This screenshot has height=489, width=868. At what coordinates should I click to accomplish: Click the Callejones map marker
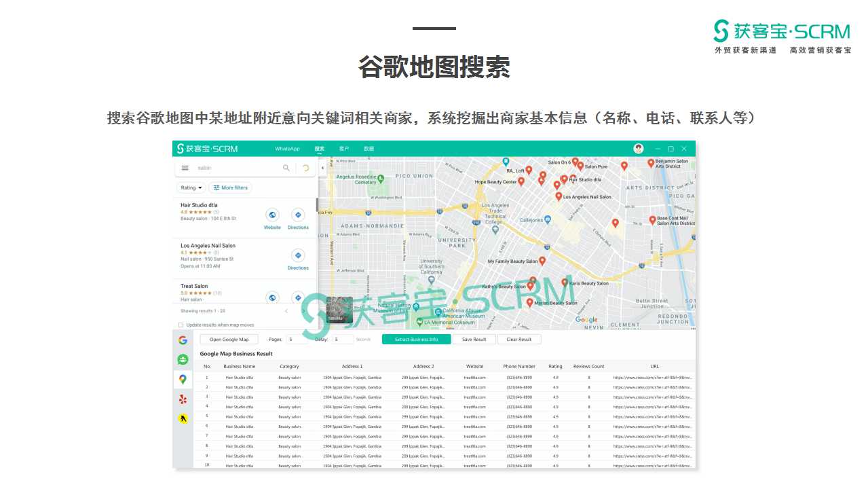coord(548,219)
